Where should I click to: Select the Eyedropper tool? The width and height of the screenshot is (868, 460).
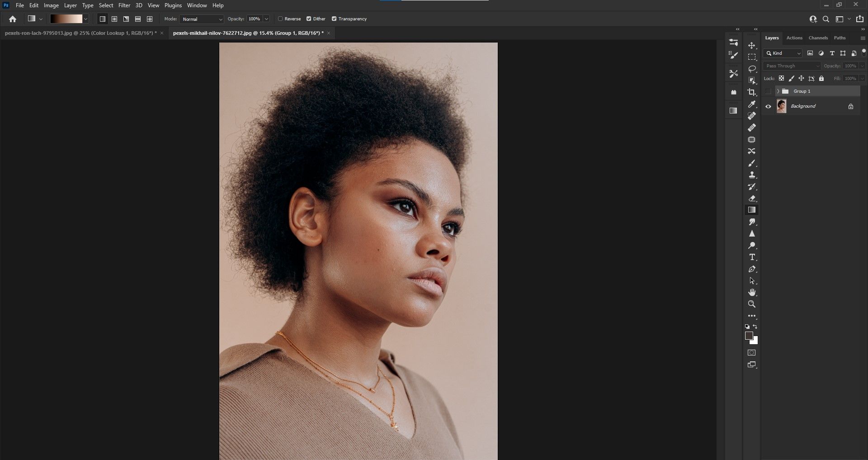coord(752,104)
